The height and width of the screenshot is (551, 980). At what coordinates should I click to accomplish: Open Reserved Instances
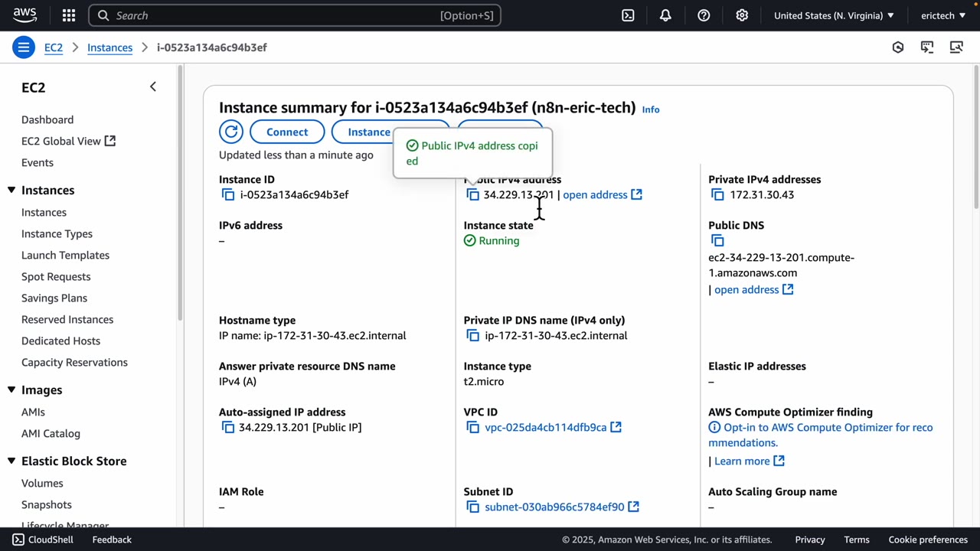tap(67, 319)
